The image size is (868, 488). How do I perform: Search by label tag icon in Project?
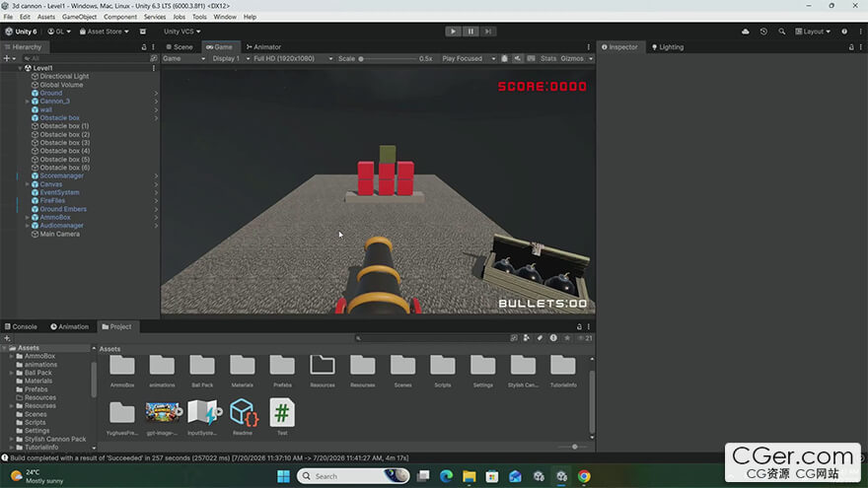(540, 338)
